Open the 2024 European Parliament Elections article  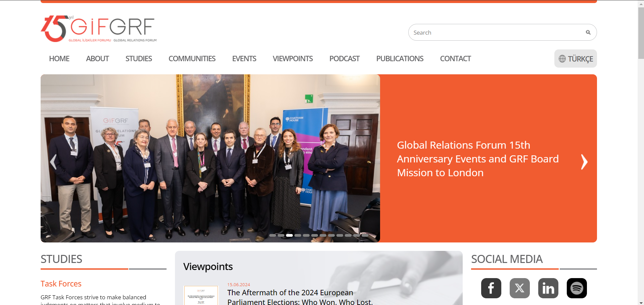[300, 297]
